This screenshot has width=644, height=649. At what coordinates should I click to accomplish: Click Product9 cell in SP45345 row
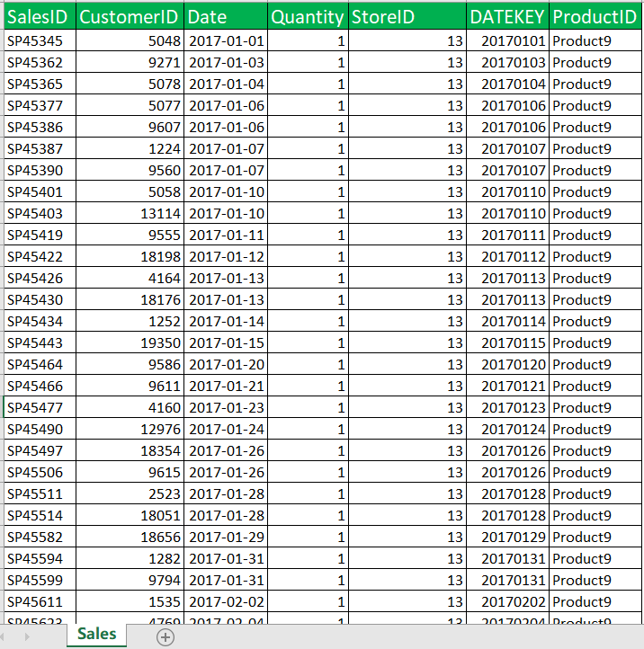595,40
